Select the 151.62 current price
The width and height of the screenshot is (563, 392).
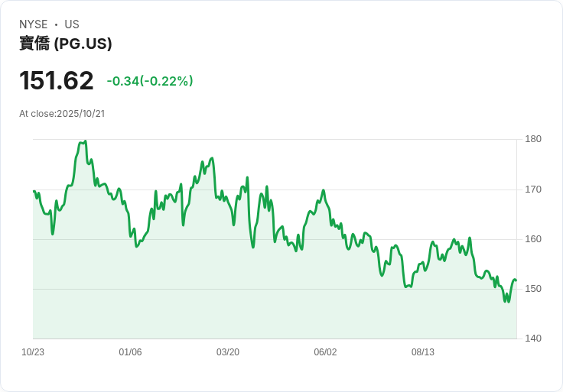pos(57,80)
